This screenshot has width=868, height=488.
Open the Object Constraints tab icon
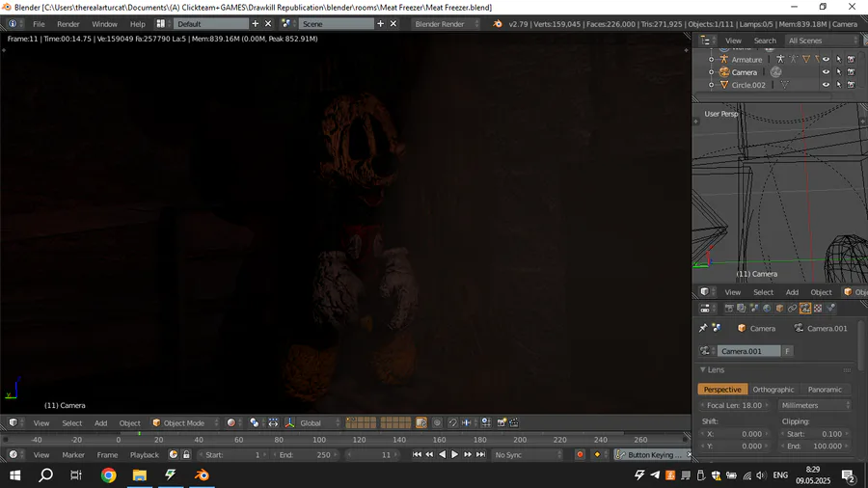[792, 309]
